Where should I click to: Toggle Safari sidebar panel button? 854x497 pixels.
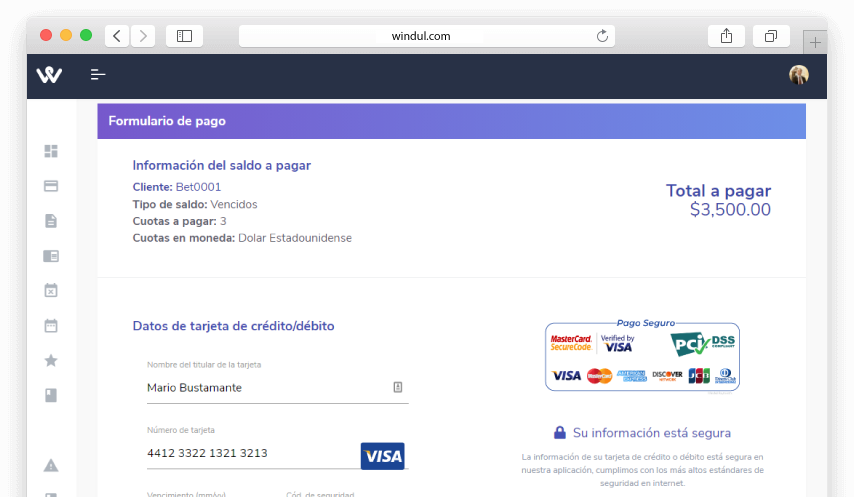[x=184, y=36]
